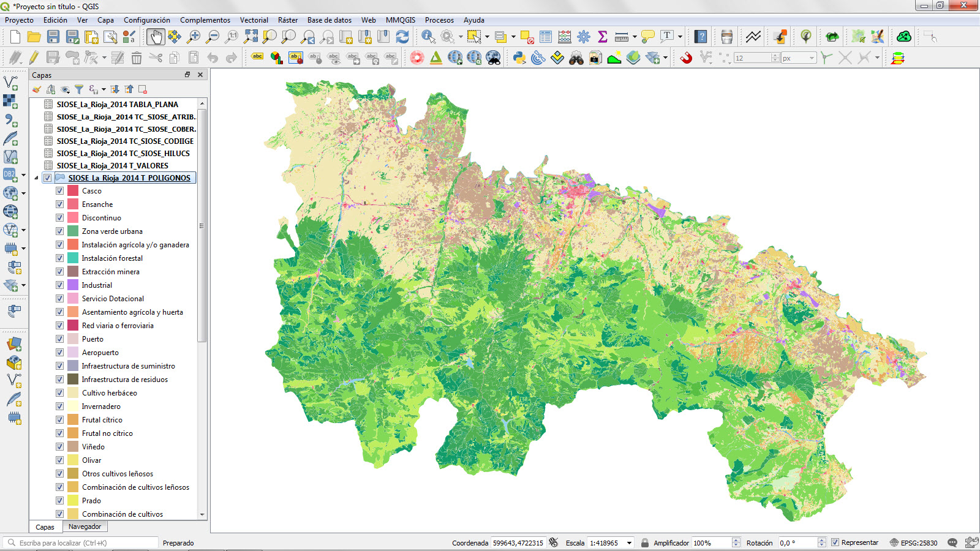This screenshot has height=551, width=980.
Task: Open the attribute table icon in toolbar
Action: tap(546, 37)
